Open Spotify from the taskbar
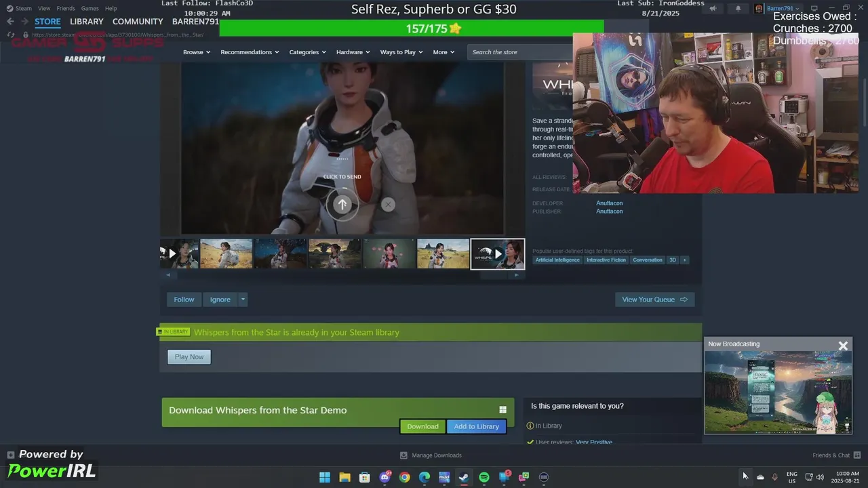Screen dimensions: 868x488 [484, 477]
